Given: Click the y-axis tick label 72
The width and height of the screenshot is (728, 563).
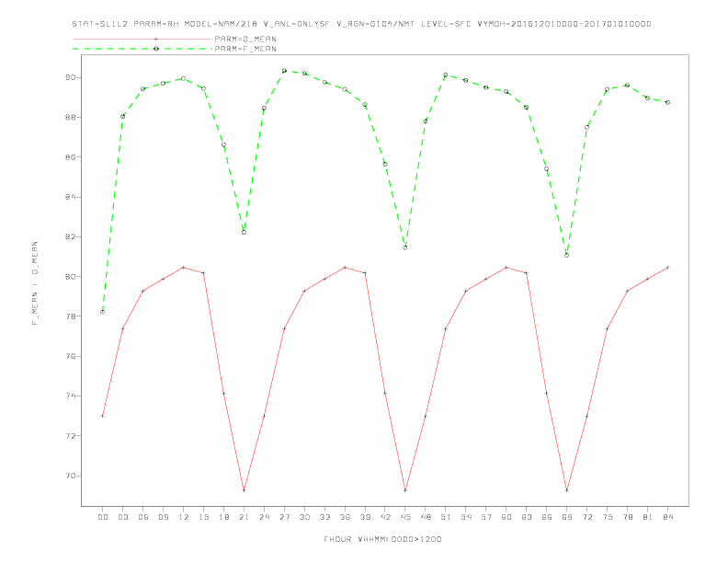Looking at the screenshot, I should click(x=71, y=436).
